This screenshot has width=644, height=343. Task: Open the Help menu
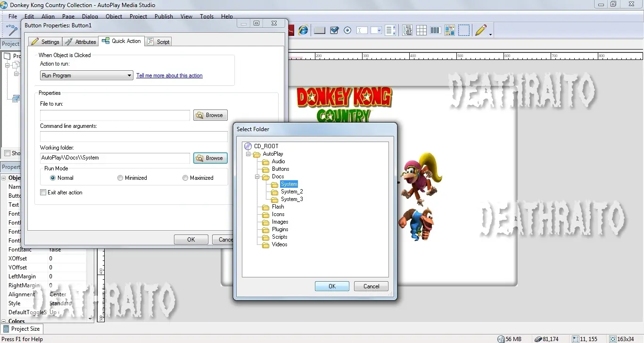227,16
